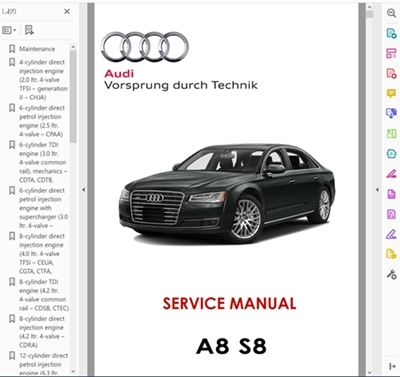Image resolution: width=400 pixels, height=377 pixels.
Task: Open the 8-cylinder 4.2 ltr CDRA bookmark
Action: [x=42, y=332]
